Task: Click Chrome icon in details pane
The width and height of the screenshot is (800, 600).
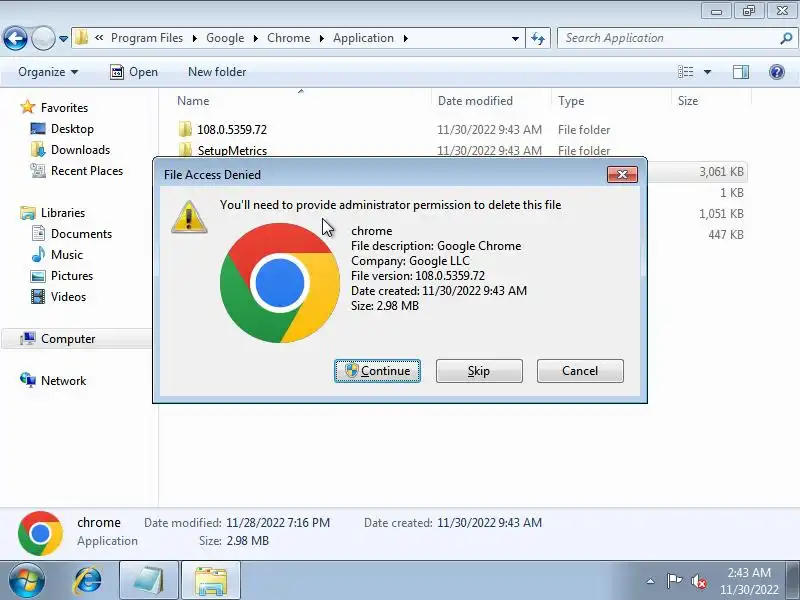Action: pos(40,533)
